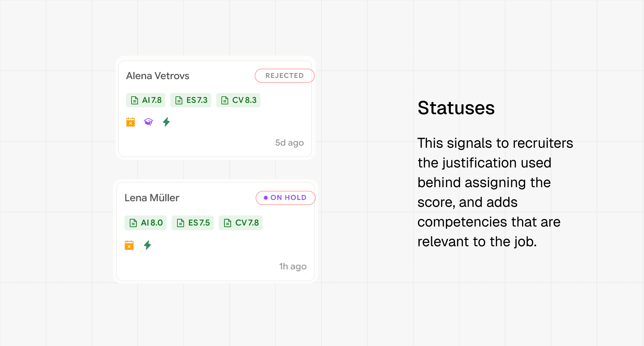This screenshot has width=644, height=346.
Task: Click the purple dot in ON HOLD pill
Action: pyautogui.click(x=266, y=198)
